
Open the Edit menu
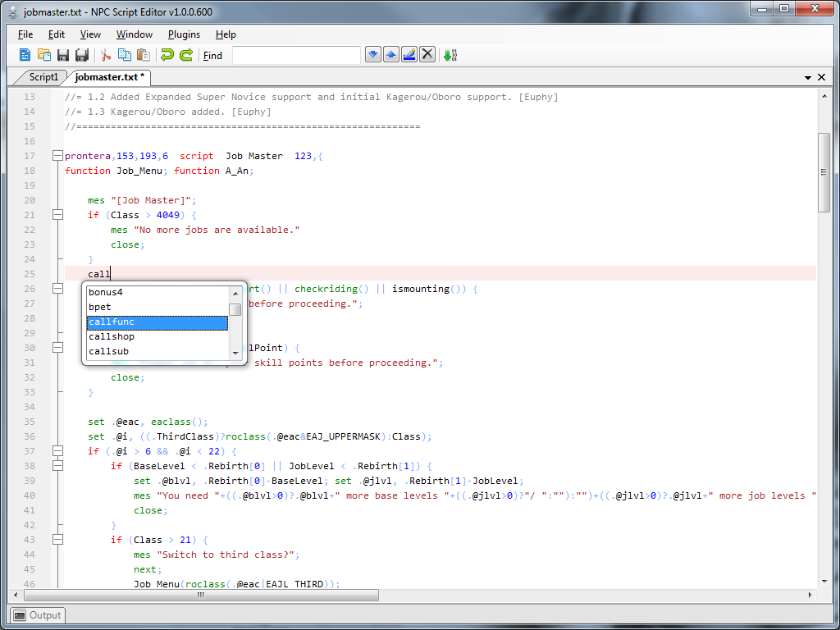click(x=57, y=34)
